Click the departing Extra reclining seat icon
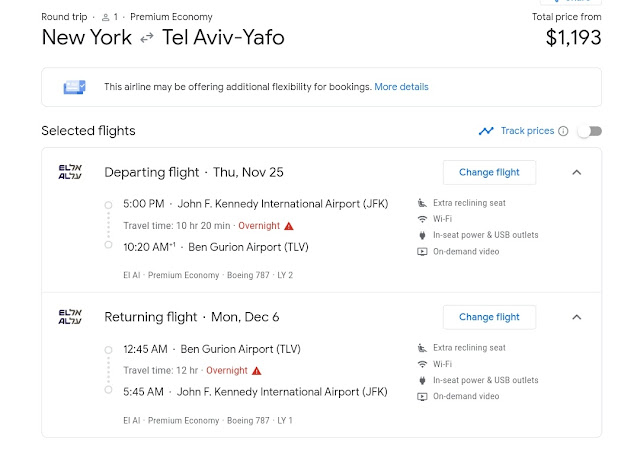Viewport: 640px width, 452px height. pyautogui.click(x=422, y=203)
